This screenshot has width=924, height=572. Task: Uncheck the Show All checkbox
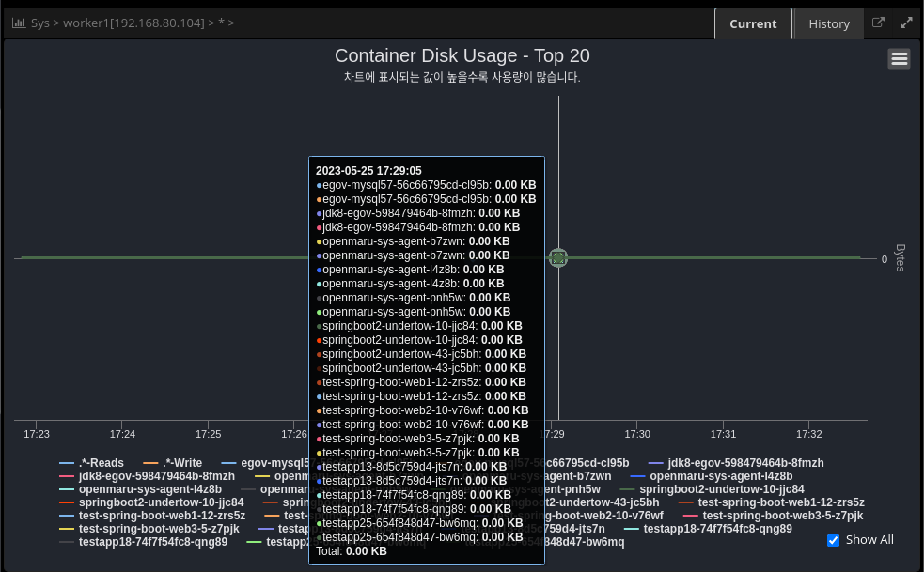pyautogui.click(x=833, y=540)
